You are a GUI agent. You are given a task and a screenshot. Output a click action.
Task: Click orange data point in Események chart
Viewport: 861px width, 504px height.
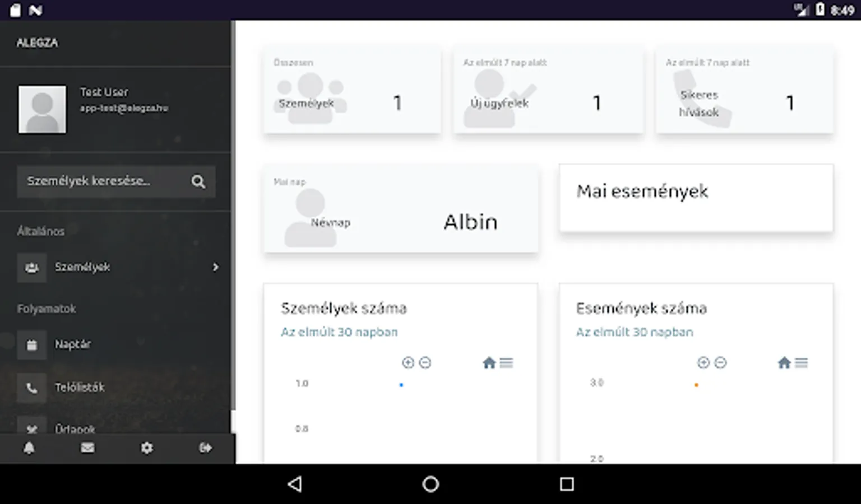(x=696, y=385)
